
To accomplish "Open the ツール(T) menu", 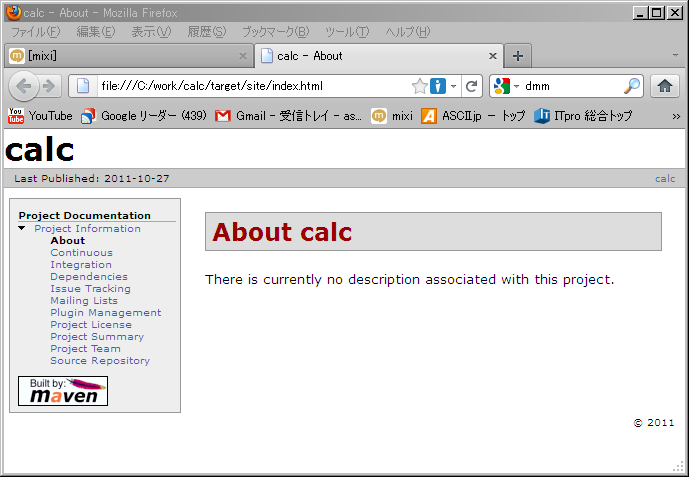I will (347, 32).
